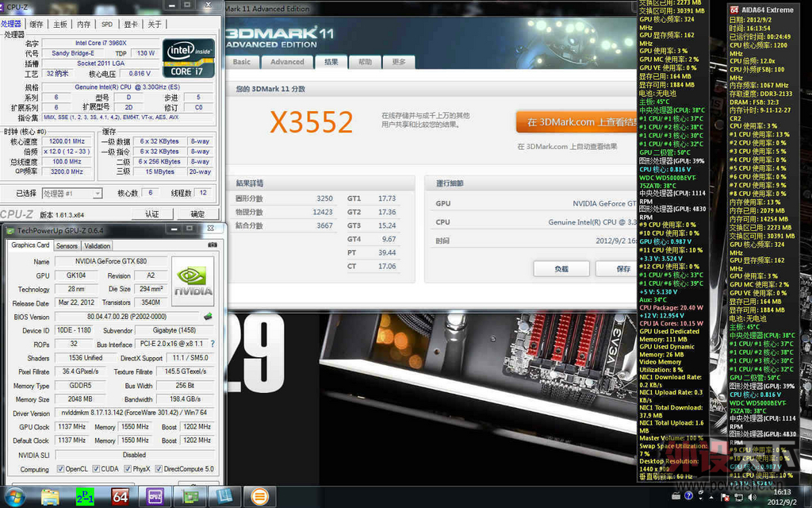Screen dimensions: 812x508
Task: Click the X3552 score text
Action: pos(311,121)
